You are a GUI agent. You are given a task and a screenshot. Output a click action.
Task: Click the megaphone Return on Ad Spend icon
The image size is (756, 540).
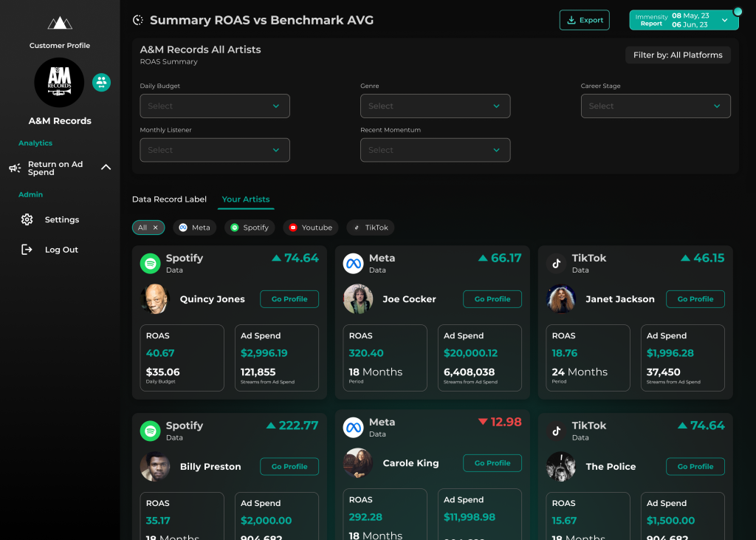(x=15, y=168)
